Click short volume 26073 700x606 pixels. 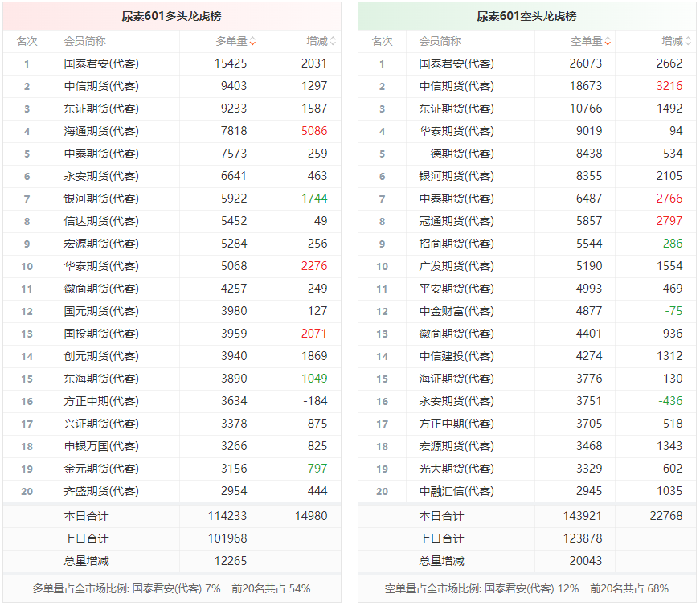[586, 63]
